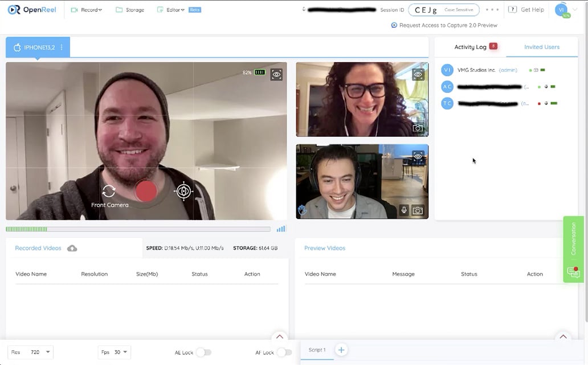588x365 pixels.
Task: Add a new script with plus button
Action: pyautogui.click(x=341, y=350)
